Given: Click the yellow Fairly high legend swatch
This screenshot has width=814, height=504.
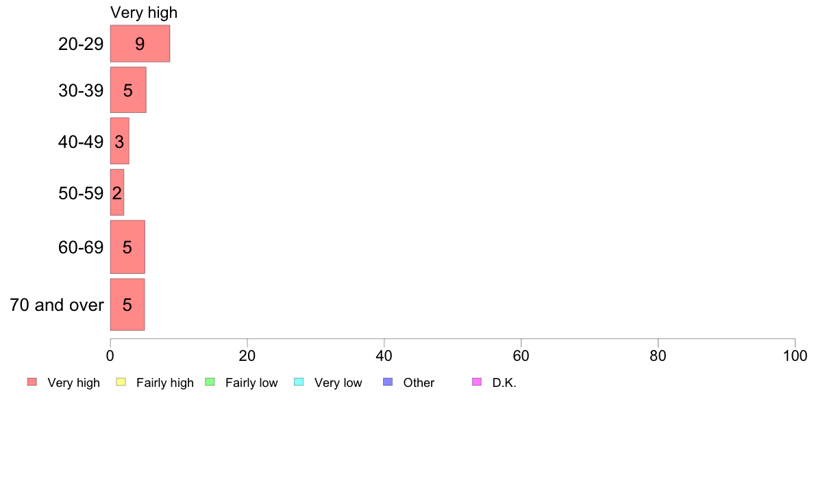Looking at the screenshot, I should (121, 382).
